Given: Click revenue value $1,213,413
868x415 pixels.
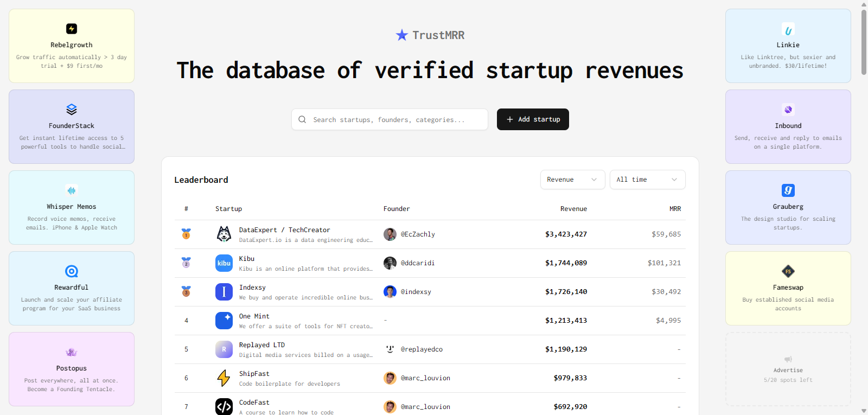Looking at the screenshot, I should 566,321.
